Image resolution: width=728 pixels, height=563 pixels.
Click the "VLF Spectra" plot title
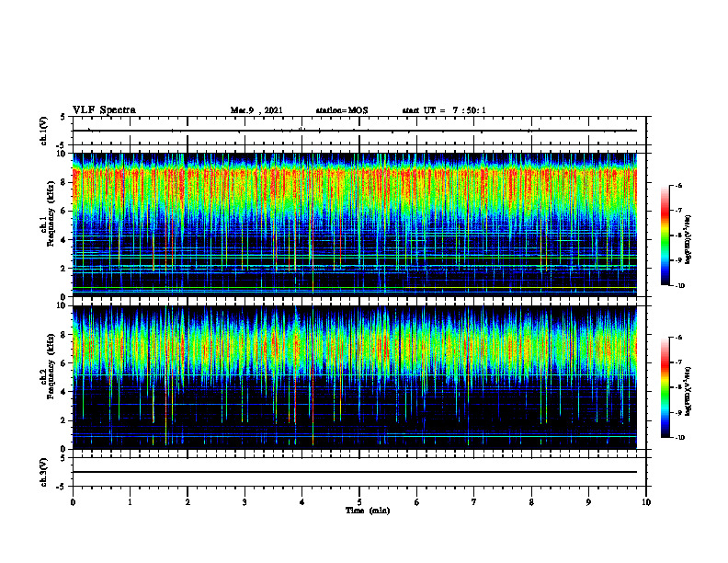[104, 110]
